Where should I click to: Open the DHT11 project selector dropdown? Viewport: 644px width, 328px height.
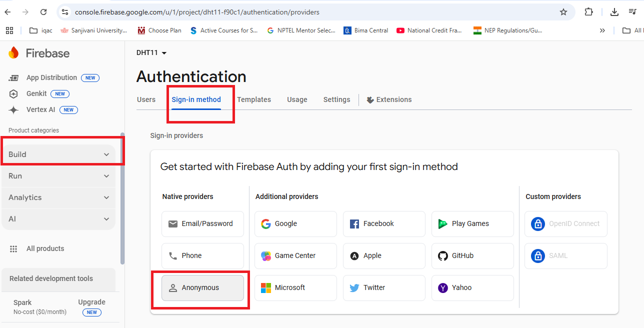click(x=151, y=53)
